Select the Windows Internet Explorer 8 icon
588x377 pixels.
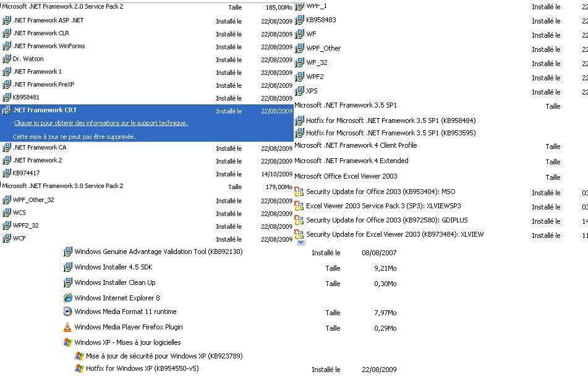click(x=67, y=298)
